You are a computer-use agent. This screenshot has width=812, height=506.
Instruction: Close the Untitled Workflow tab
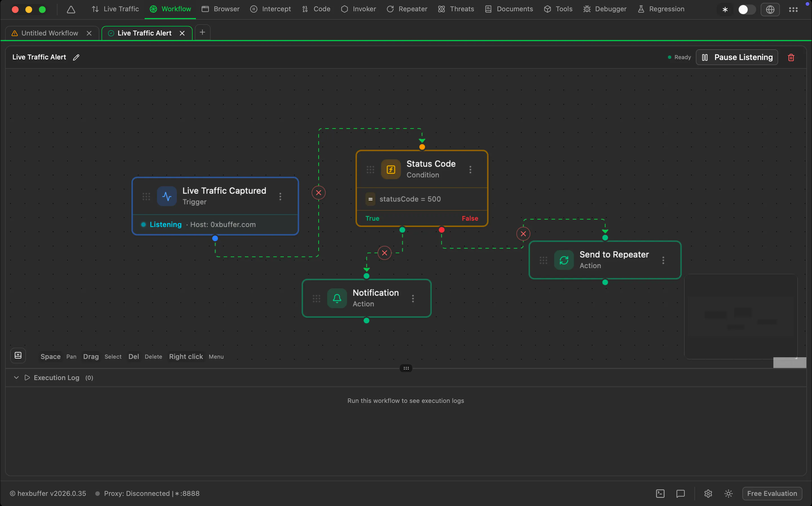(89, 33)
